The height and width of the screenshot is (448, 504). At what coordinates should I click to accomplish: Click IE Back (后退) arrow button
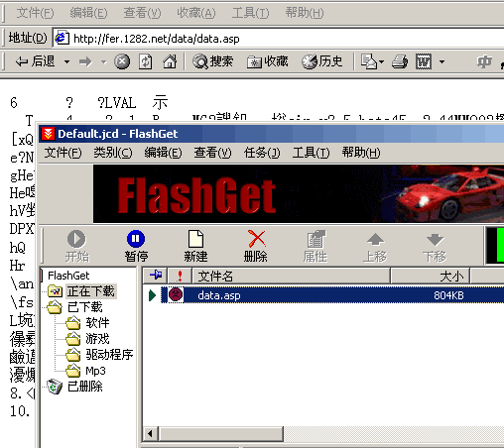pyautogui.click(x=35, y=61)
